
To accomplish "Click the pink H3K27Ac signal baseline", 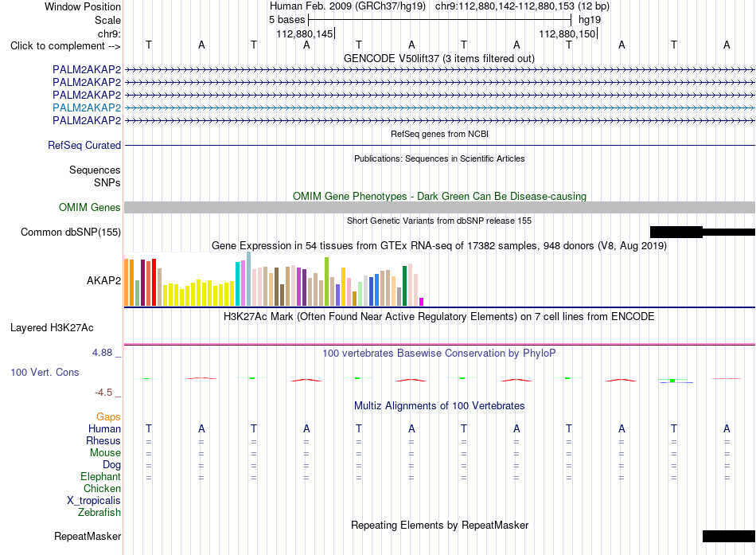I will click(440, 345).
